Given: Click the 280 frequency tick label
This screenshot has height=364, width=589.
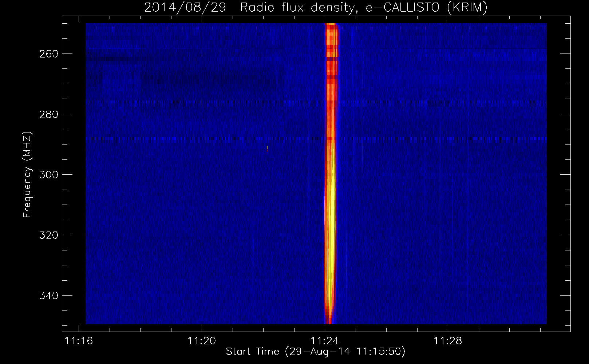Looking at the screenshot, I should coord(49,114).
